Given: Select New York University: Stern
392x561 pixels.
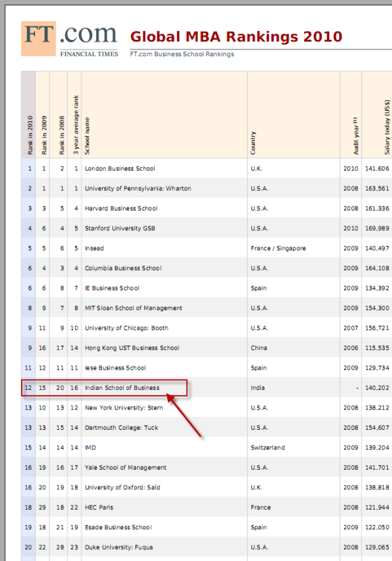Looking at the screenshot, I should (124, 408).
